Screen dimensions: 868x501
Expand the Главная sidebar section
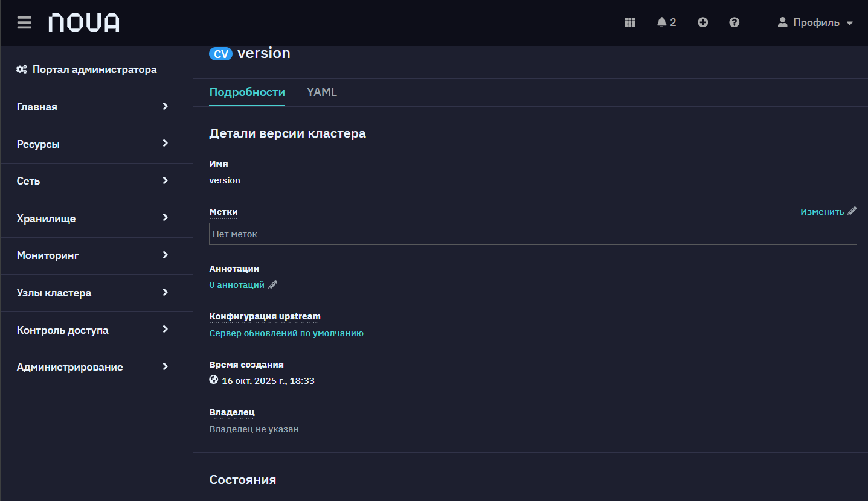[97, 107]
